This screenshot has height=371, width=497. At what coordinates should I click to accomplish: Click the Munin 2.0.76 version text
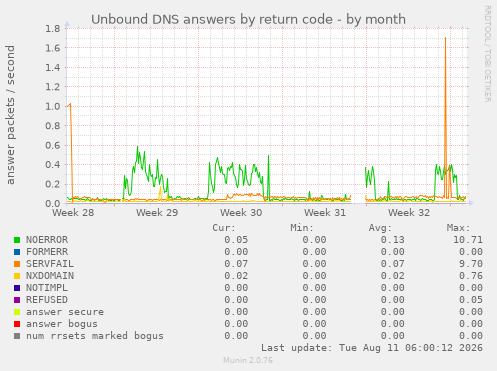pyautogui.click(x=248, y=360)
